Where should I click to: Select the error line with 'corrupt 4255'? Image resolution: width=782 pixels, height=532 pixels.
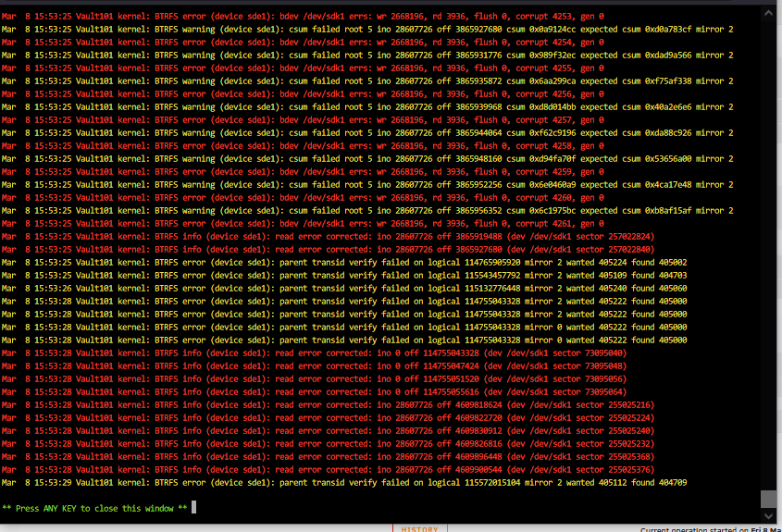click(303, 68)
